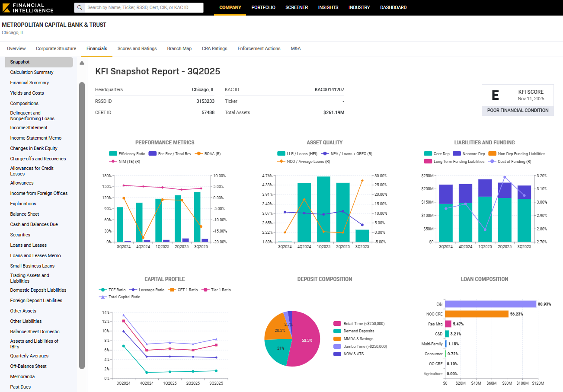Go to the SCREENER section
Viewport: 563px width, 392px height.
coord(297,7)
